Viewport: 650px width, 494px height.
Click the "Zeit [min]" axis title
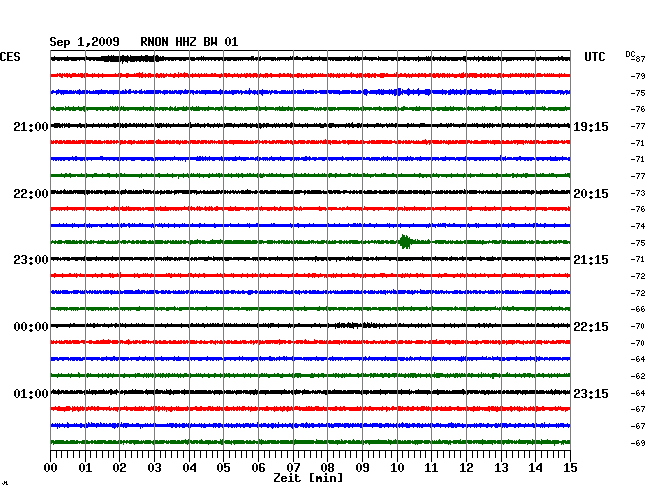pos(308,478)
